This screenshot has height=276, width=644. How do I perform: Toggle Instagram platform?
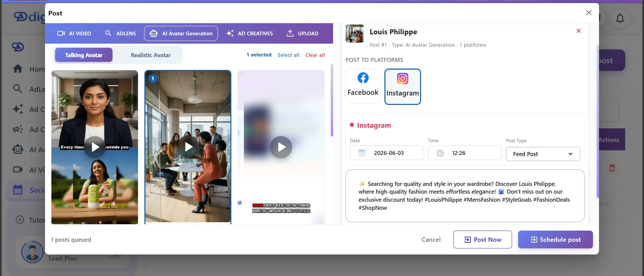tap(403, 87)
